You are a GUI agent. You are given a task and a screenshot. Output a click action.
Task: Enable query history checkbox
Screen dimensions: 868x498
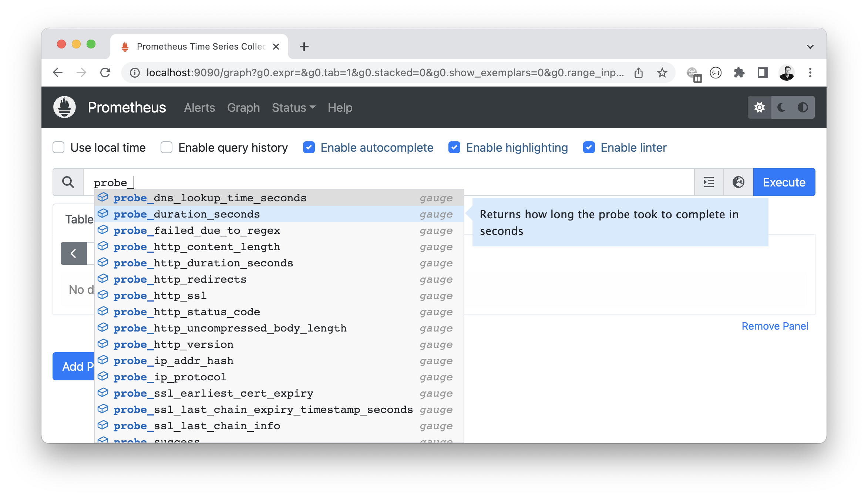pyautogui.click(x=166, y=147)
